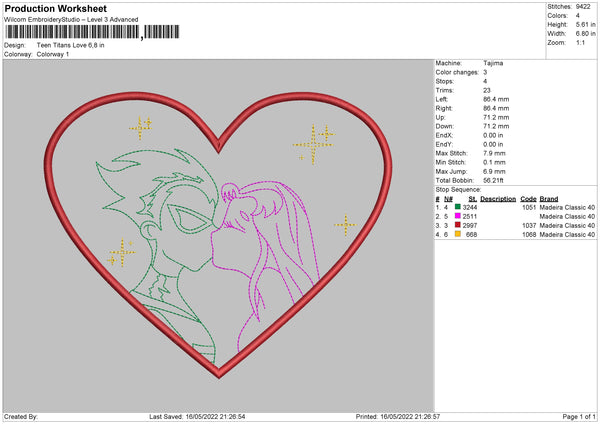Click the 'Created By:' footer label

[21, 416]
